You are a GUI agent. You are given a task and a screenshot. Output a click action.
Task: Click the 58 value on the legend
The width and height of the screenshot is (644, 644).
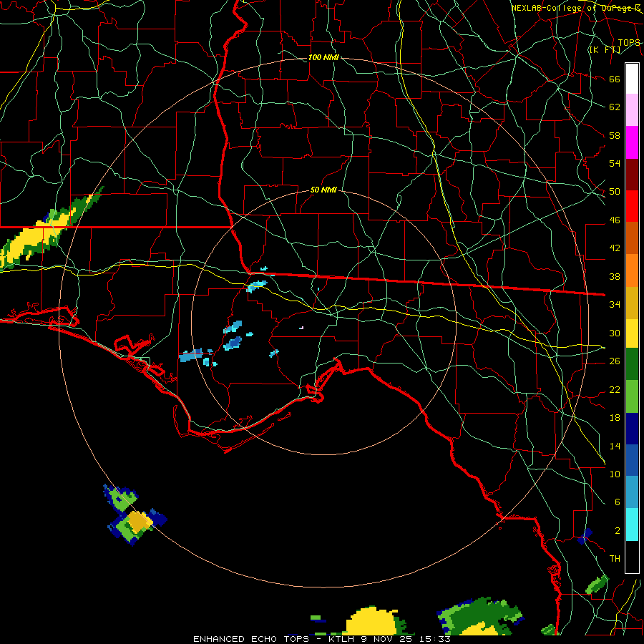tap(615, 135)
